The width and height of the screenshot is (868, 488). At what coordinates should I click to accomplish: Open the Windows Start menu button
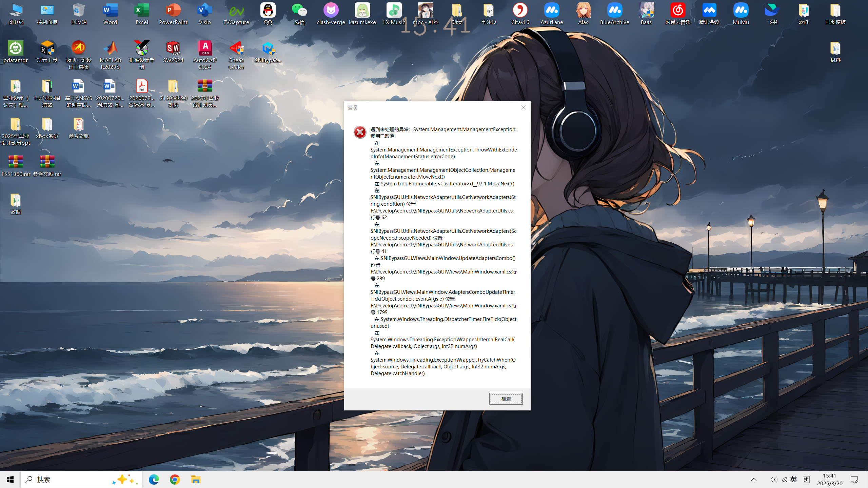coord(10,480)
